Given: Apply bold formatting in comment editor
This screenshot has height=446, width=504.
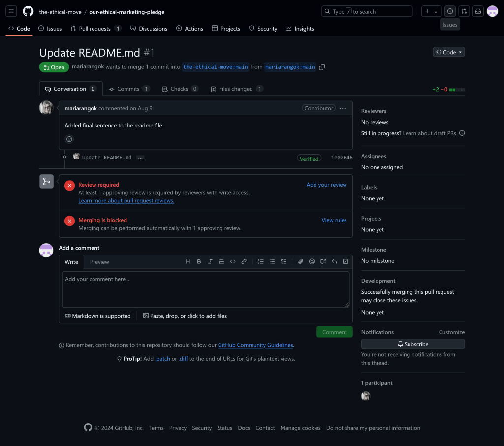Looking at the screenshot, I should tap(199, 262).
